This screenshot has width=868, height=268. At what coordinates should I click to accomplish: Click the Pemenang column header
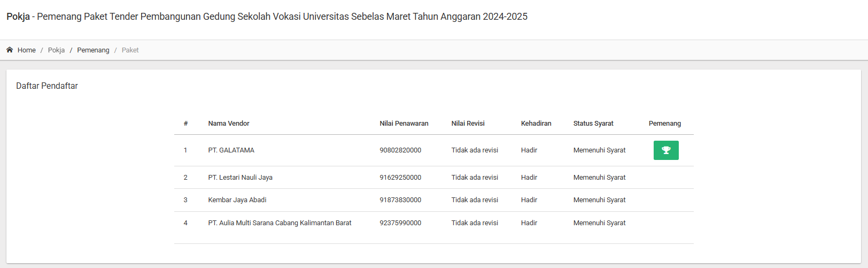click(x=665, y=124)
